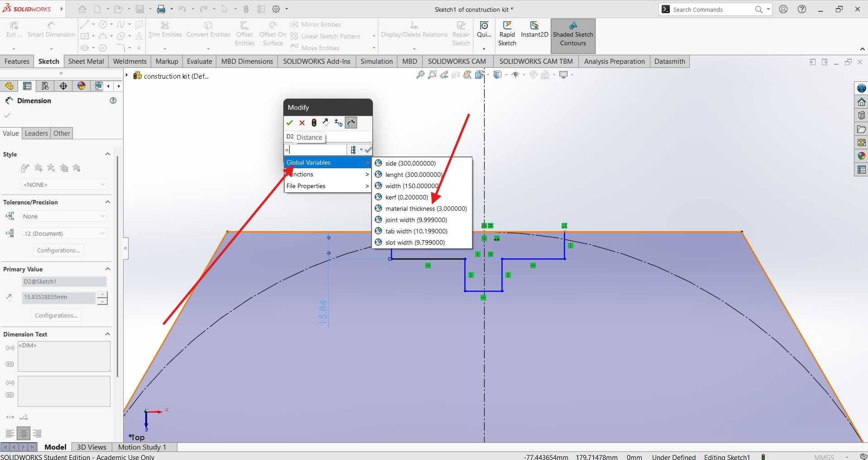The width and height of the screenshot is (868, 460).
Task: Click the Print icon in title bar
Action: [x=161, y=9]
